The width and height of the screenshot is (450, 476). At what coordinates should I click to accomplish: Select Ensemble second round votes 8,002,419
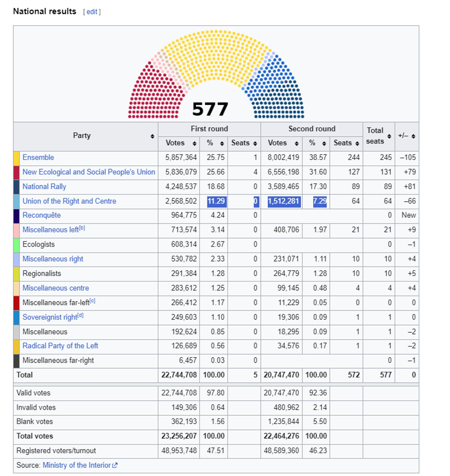pyautogui.click(x=283, y=158)
